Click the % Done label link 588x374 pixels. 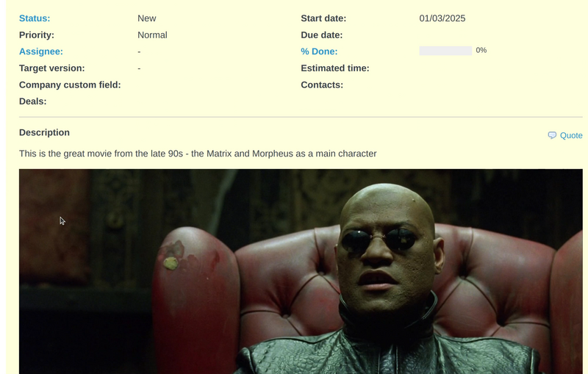pos(319,51)
